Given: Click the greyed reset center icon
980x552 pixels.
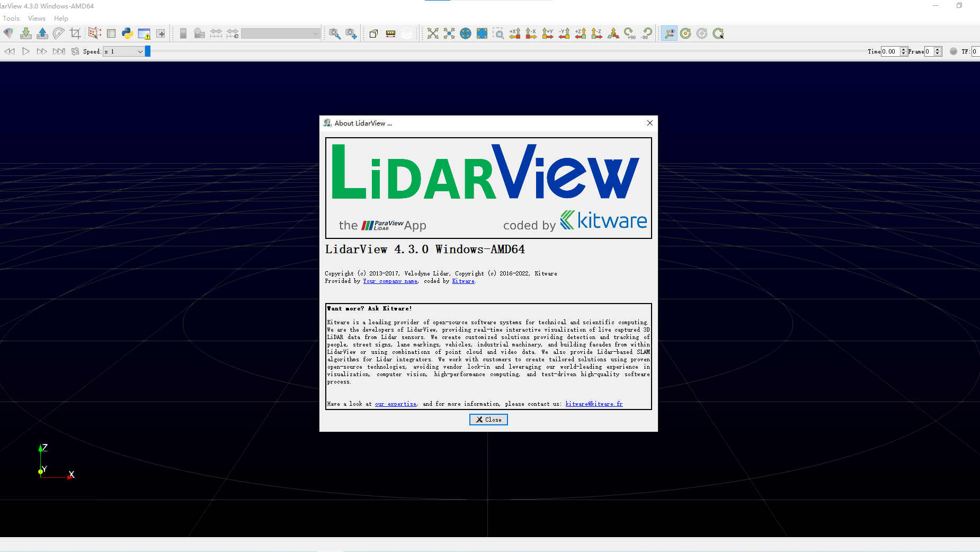Looking at the screenshot, I should (702, 33).
